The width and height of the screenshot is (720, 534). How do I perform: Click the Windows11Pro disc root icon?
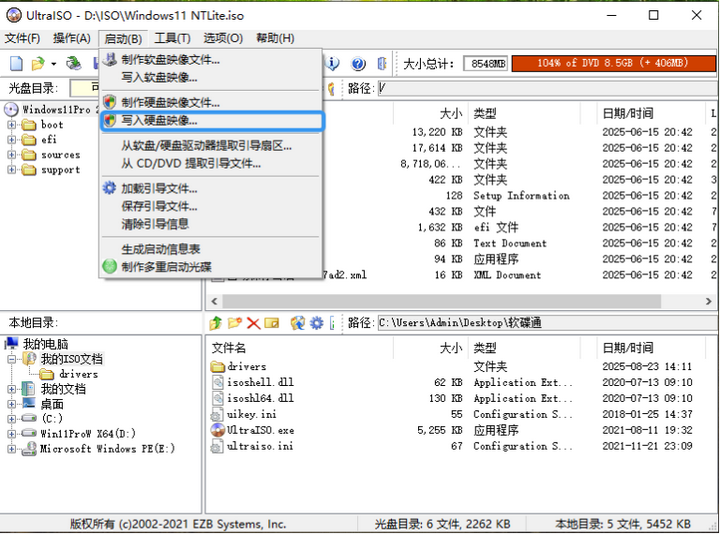click(11, 109)
